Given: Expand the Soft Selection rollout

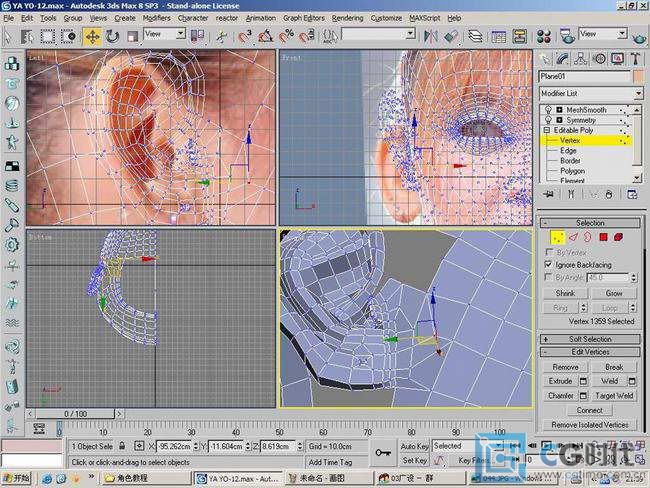Looking at the screenshot, I should point(590,339).
